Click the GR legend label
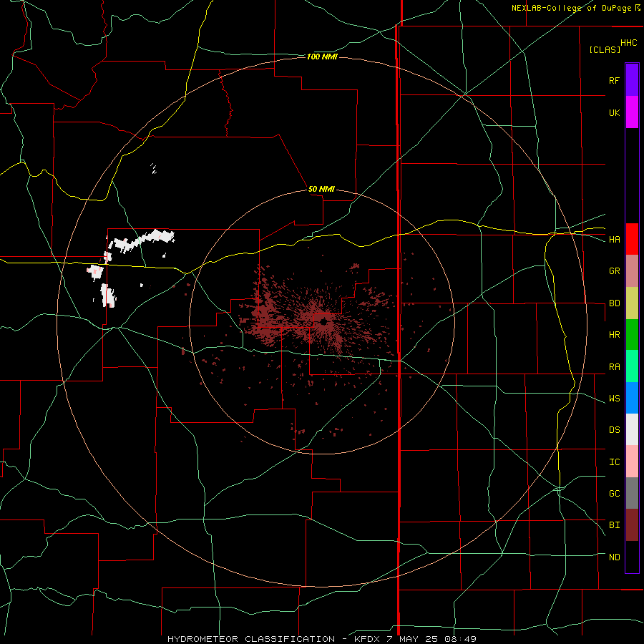The image size is (644, 644). (x=614, y=271)
